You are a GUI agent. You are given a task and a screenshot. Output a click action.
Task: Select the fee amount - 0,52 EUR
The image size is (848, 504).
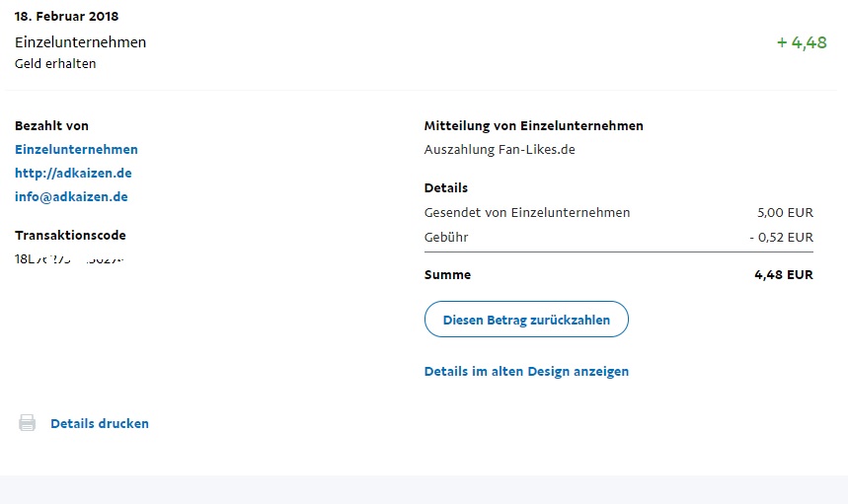click(x=781, y=238)
